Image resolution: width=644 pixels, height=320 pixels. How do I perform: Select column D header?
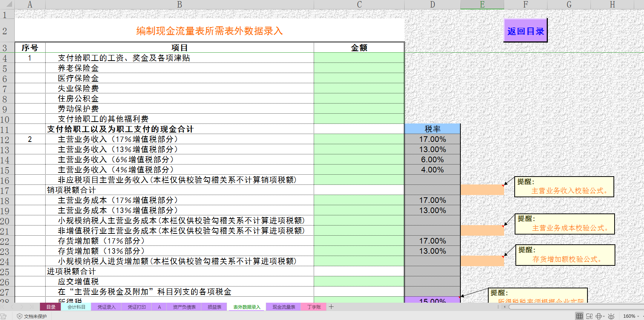[432, 5]
